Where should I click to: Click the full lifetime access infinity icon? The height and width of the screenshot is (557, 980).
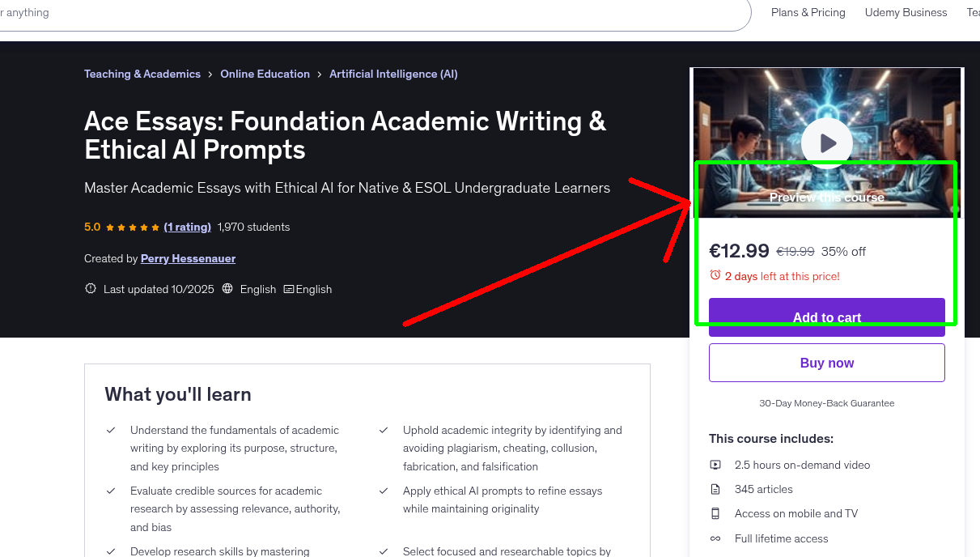pos(715,538)
